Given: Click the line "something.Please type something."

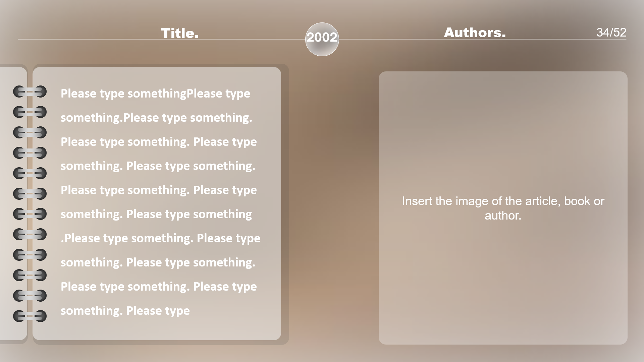Looking at the screenshot, I should pyautogui.click(x=156, y=118).
